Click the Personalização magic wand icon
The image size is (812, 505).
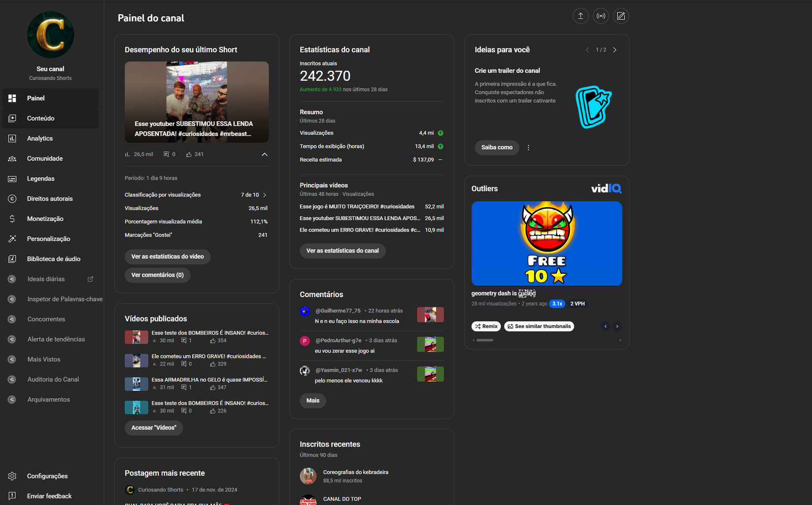click(x=12, y=239)
